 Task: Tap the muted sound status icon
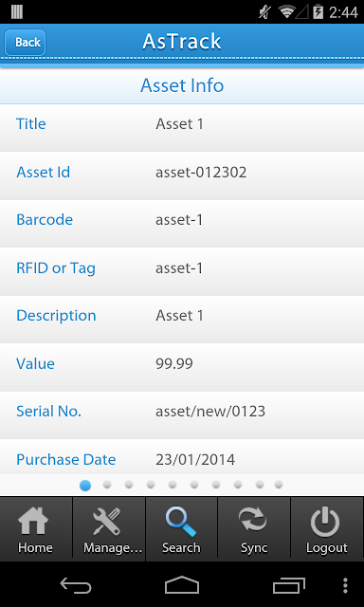click(264, 12)
